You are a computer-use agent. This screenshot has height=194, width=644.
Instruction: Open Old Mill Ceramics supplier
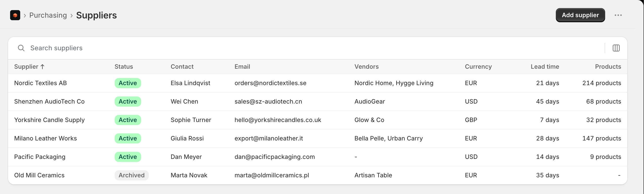coord(39,175)
